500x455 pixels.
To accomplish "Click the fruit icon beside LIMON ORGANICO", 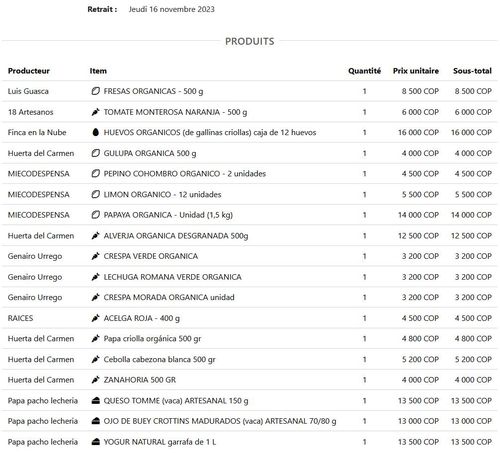I will coord(95,194).
